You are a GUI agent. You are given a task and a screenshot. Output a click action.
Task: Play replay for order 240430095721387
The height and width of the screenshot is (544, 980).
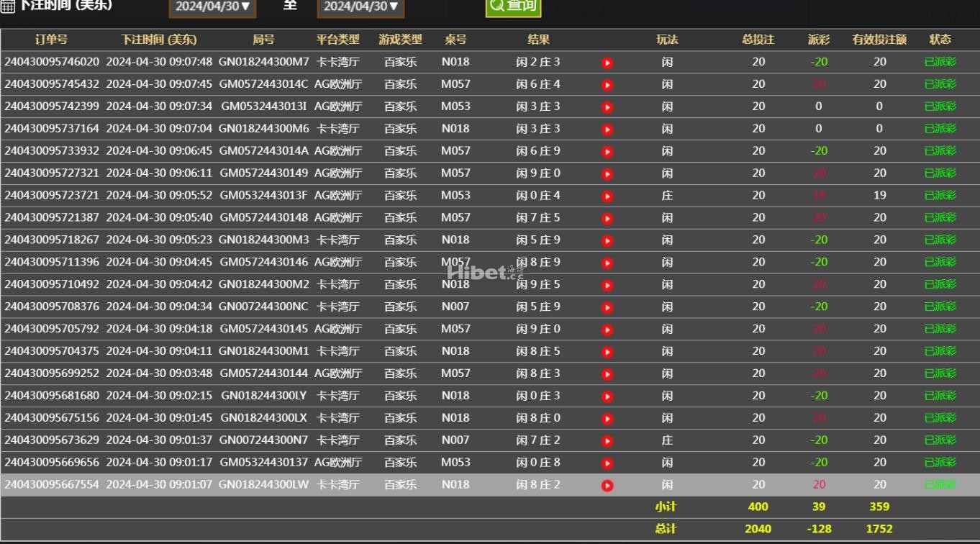click(x=607, y=219)
